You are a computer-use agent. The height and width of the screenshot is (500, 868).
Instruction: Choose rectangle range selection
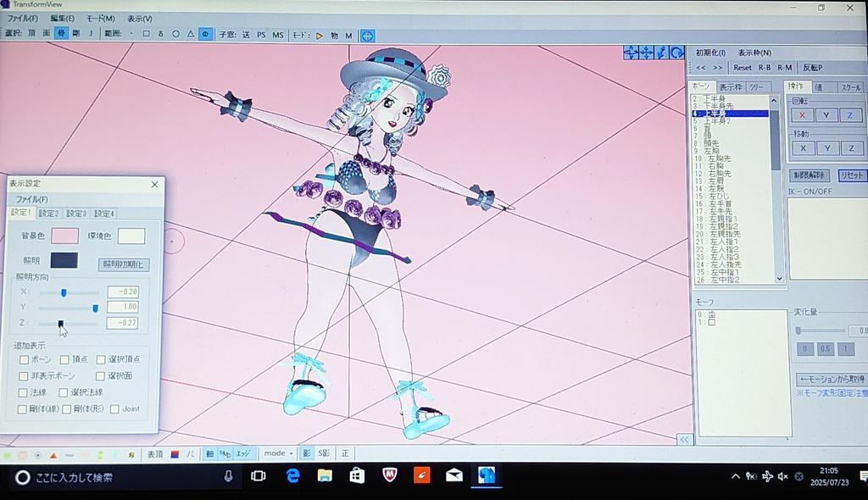coord(146,35)
